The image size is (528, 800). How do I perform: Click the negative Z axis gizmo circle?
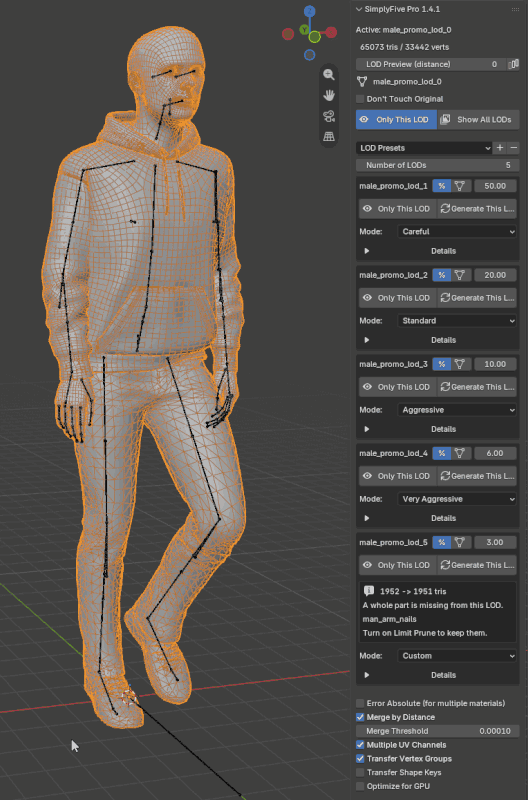click(x=310, y=55)
